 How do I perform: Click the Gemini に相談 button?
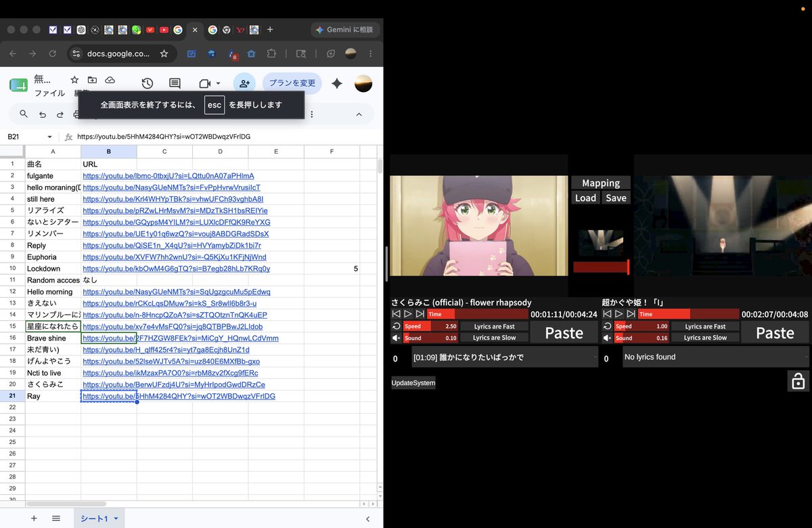pos(345,30)
